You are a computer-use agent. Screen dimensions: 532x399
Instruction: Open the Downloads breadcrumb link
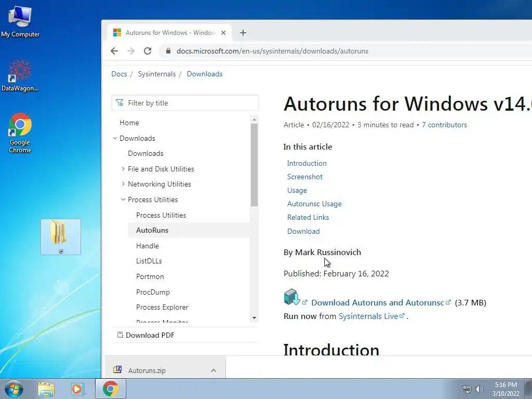point(205,74)
